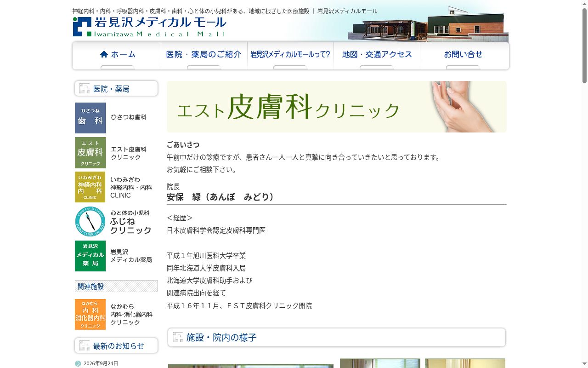This screenshot has height=368, width=588.
Task: Go to 地図・交通アクセス page
Action: [x=377, y=56]
